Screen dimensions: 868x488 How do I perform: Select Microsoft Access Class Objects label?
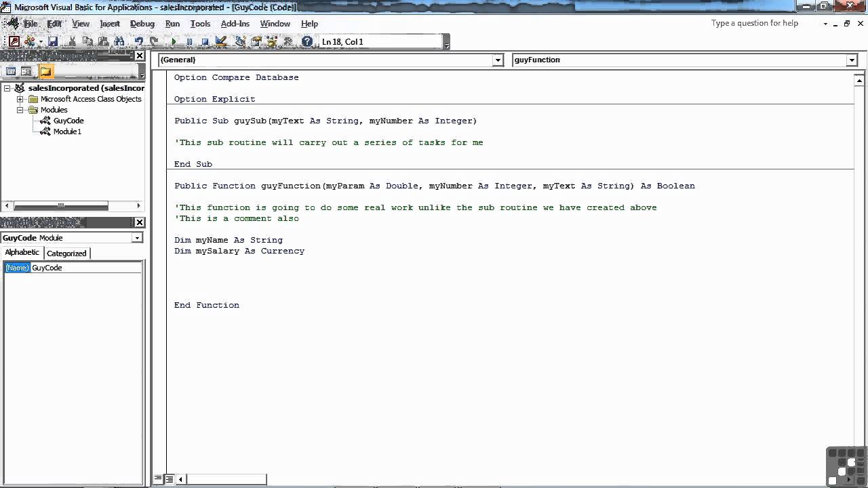[91, 99]
